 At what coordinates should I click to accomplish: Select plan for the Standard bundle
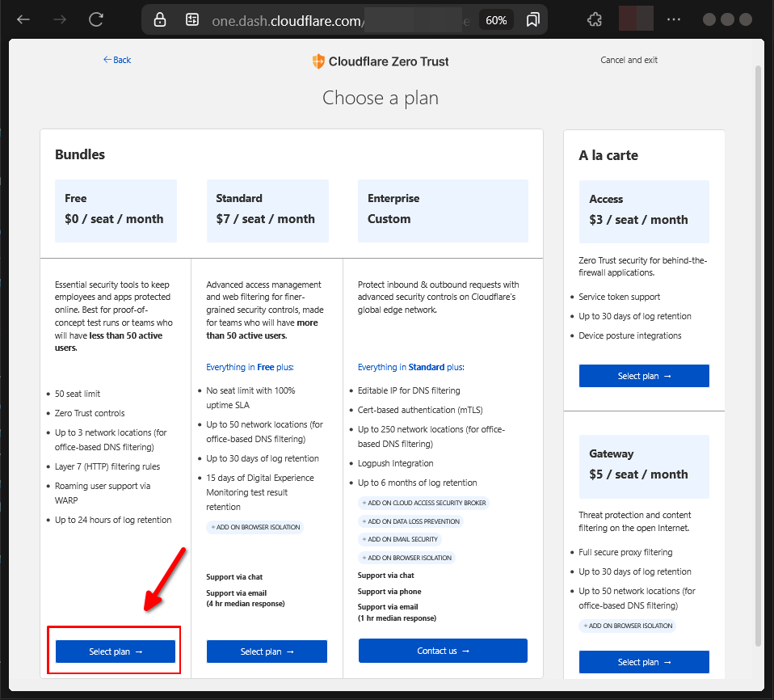(x=267, y=652)
